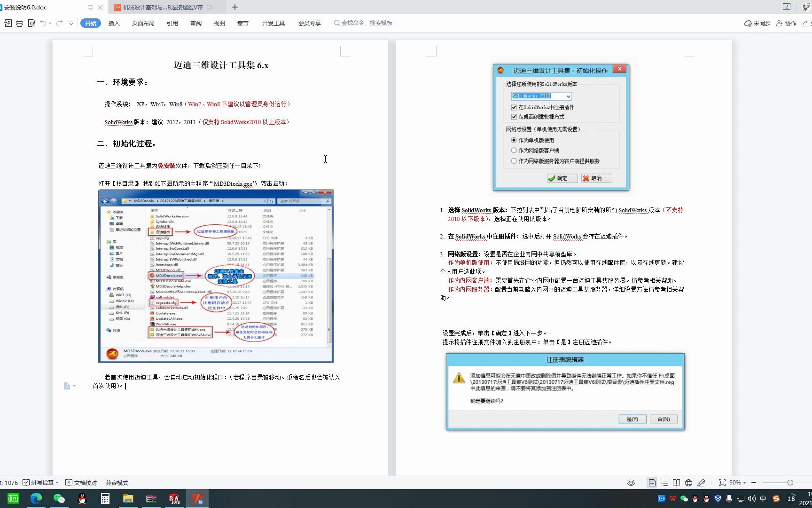Enable writing mode pen icon

(x=701, y=483)
